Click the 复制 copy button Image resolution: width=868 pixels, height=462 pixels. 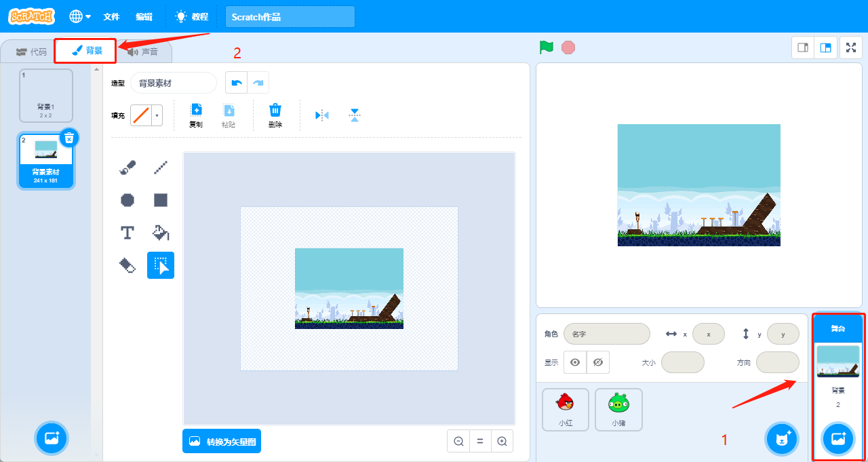tap(196, 115)
